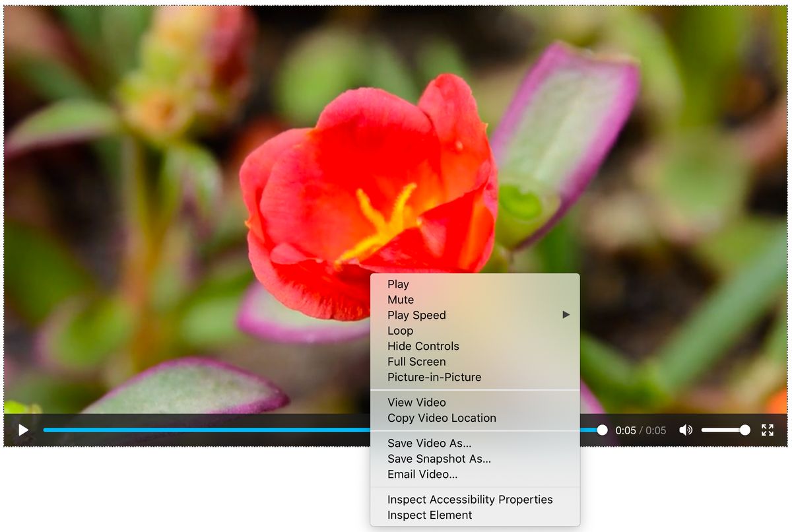This screenshot has height=532, width=792.
Task: Open Inspect Element from the context menu
Action: point(430,515)
